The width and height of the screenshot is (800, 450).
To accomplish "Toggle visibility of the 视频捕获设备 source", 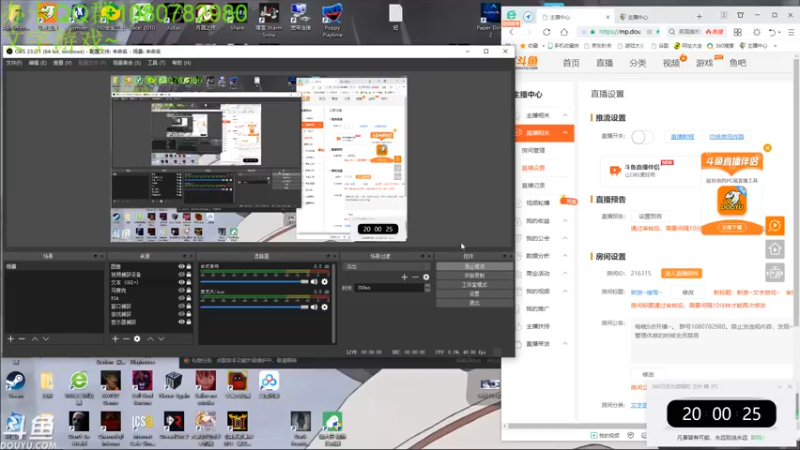I will (181, 274).
